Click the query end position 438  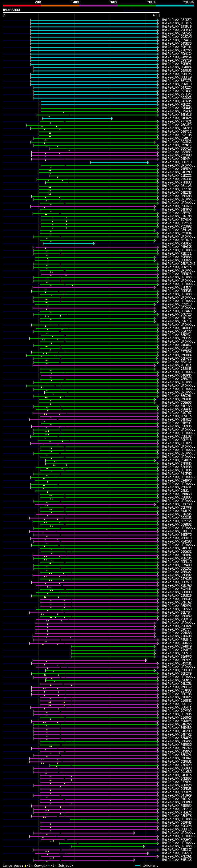click(x=155, y=15)
